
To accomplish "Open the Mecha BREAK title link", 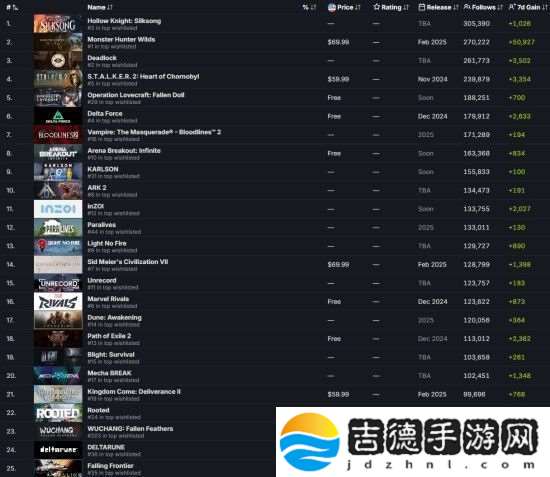I will tap(109, 373).
